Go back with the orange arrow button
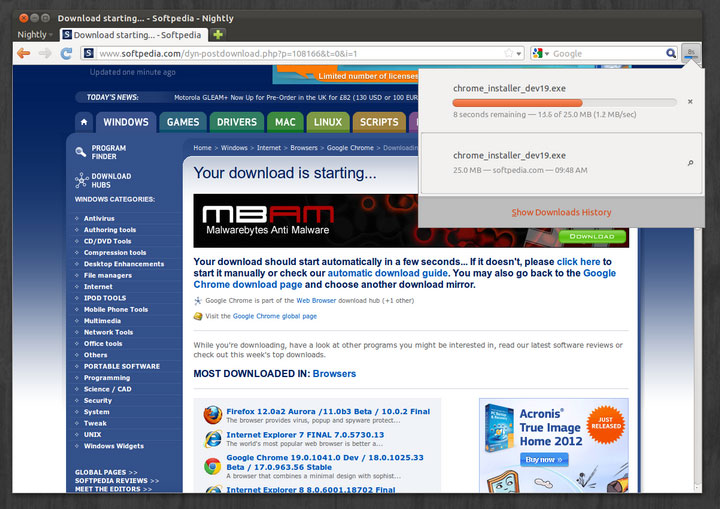720x509 pixels. coord(23,53)
